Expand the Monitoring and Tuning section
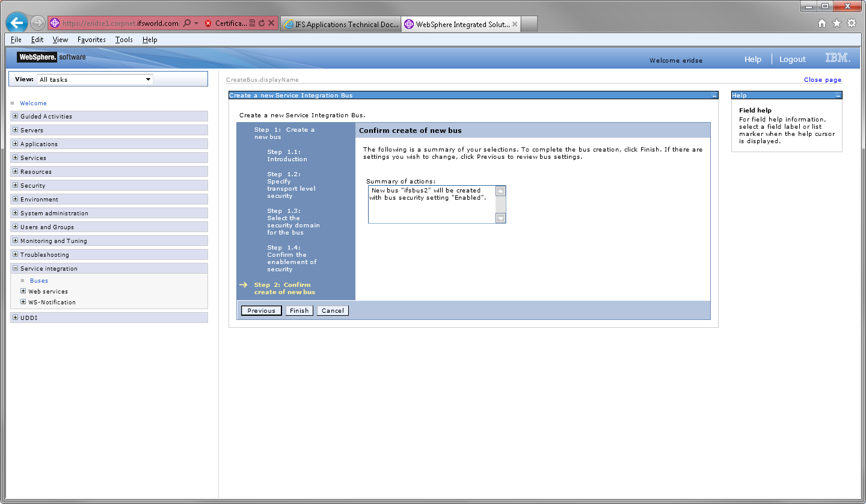The height and width of the screenshot is (504, 866). click(x=15, y=241)
